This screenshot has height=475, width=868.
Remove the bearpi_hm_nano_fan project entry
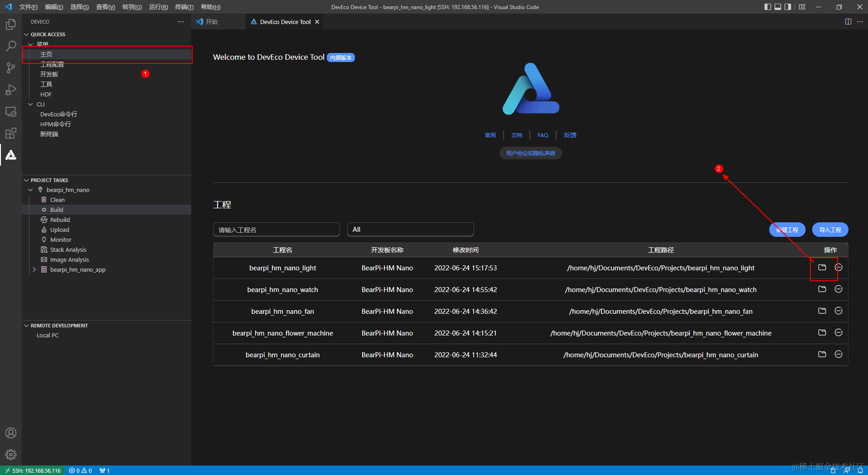(x=839, y=311)
